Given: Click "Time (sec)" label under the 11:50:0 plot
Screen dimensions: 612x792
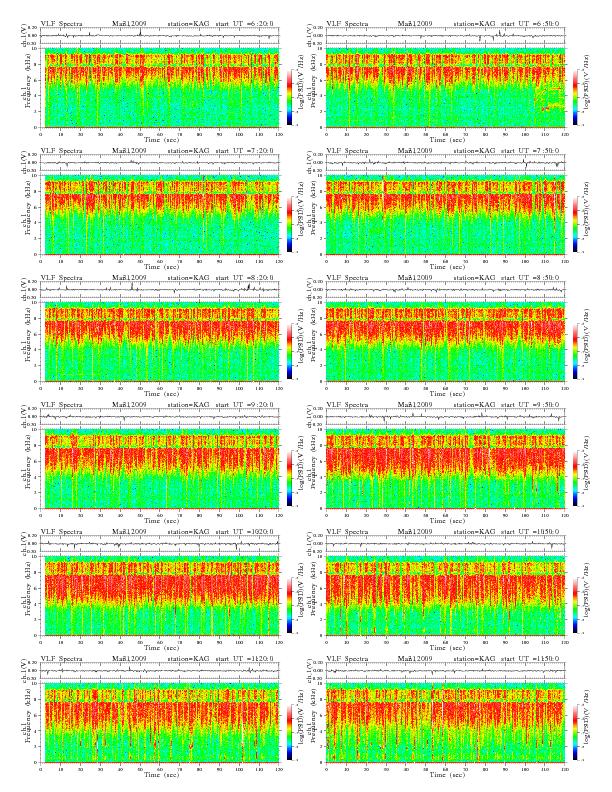Looking at the screenshot, I should pos(447,774).
